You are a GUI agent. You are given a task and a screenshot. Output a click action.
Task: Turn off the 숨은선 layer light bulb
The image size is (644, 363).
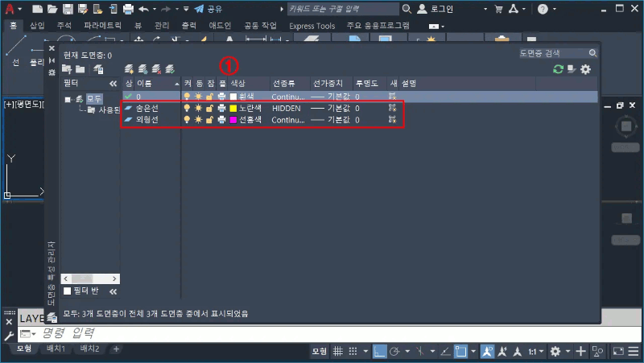click(188, 108)
